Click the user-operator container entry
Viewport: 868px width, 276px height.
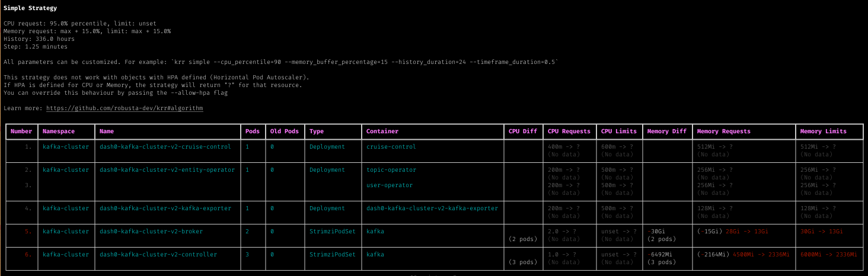pos(389,185)
